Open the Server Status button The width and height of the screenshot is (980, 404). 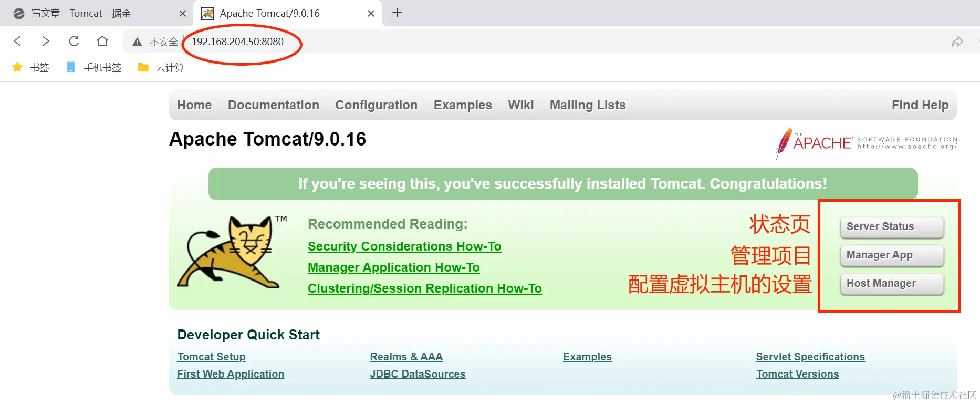tap(892, 227)
